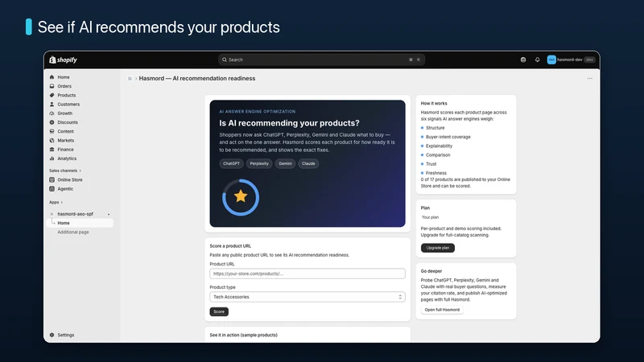The image size is (644, 362).
Task: Click the pin dot beside hasmord-aeo-spf
Action: (x=109, y=214)
